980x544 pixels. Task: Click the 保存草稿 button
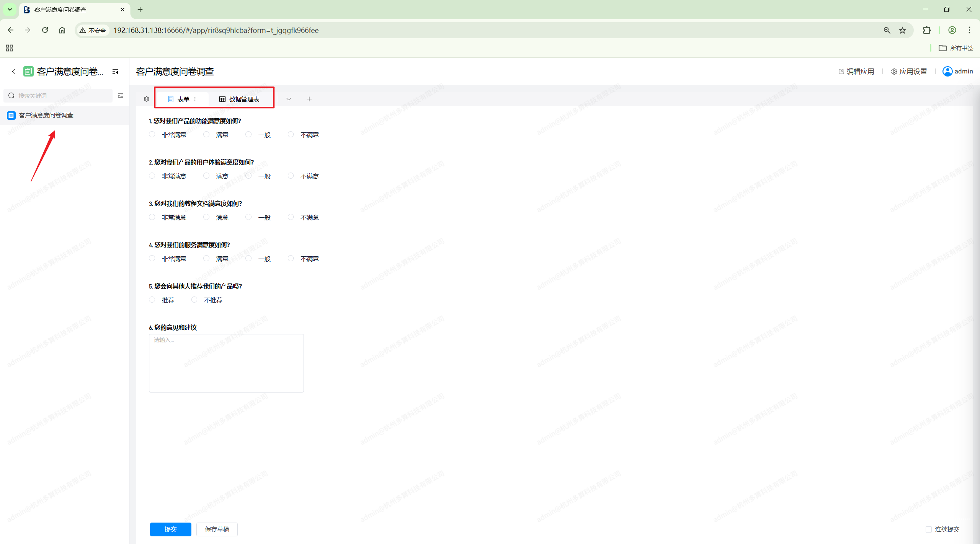pyautogui.click(x=217, y=529)
